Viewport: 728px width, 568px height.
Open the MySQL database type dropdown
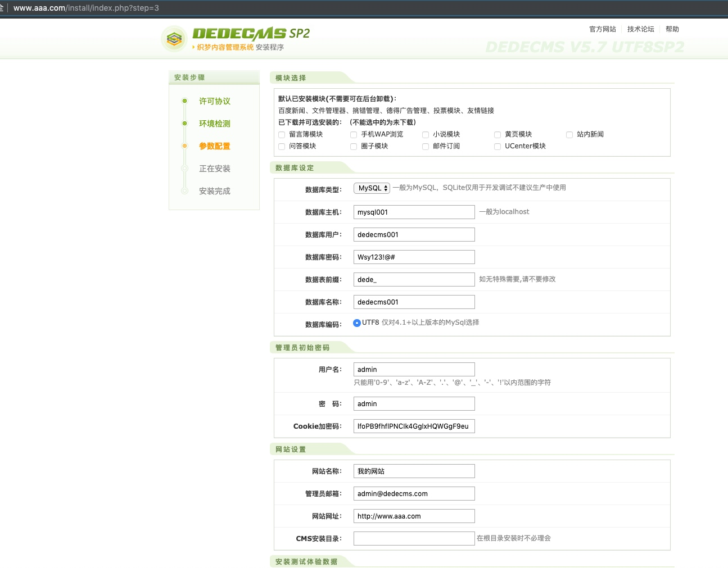pos(372,188)
